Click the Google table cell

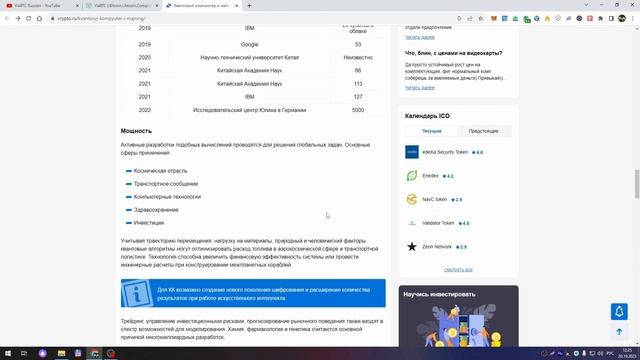(x=249, y=44)
